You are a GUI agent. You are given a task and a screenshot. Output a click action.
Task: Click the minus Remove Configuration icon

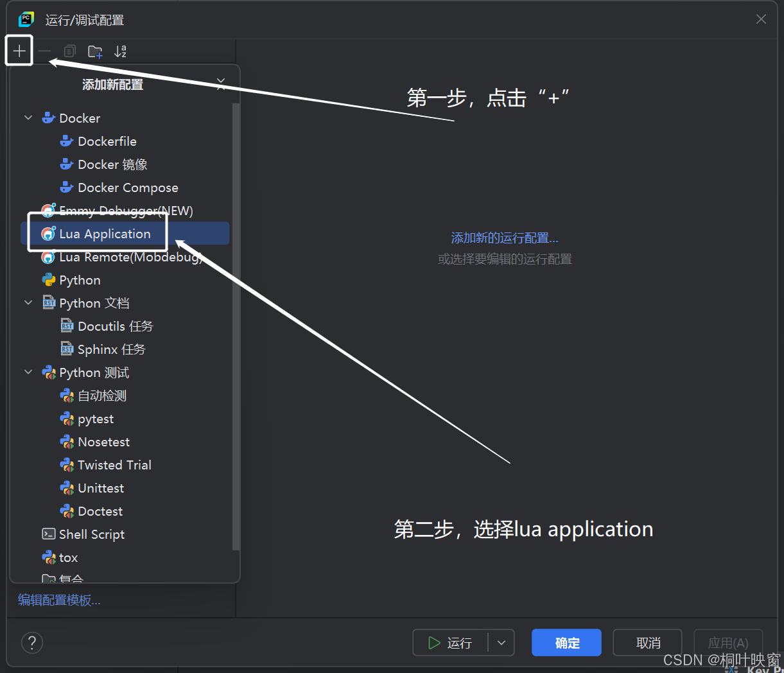[x=44, y=51]
